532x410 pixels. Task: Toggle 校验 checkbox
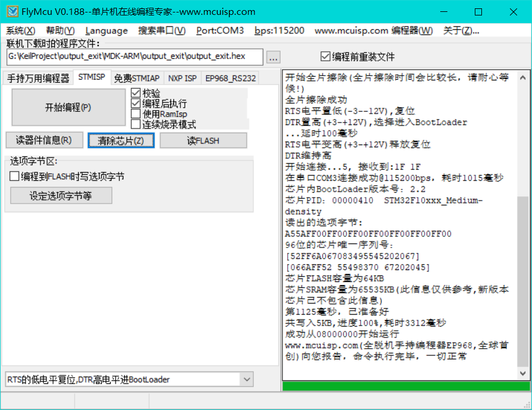coord(145,93)
